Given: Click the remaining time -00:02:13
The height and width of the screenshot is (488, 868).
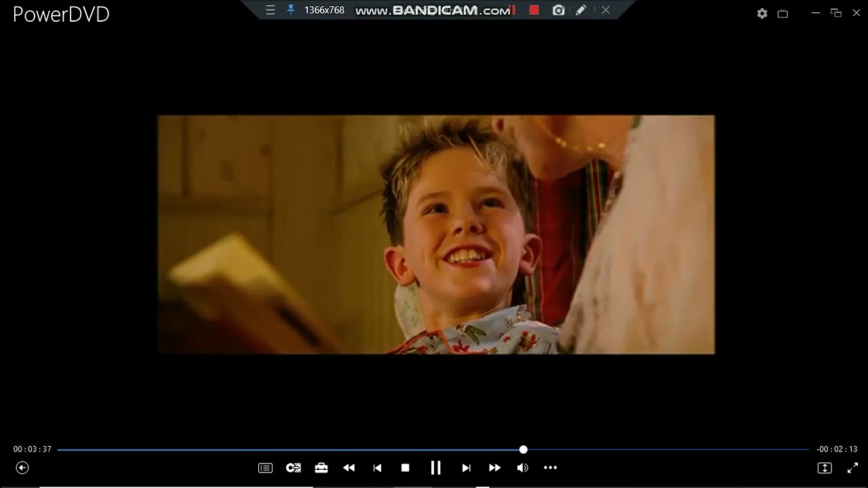Looking at the screenshot, I should (837, 449).
